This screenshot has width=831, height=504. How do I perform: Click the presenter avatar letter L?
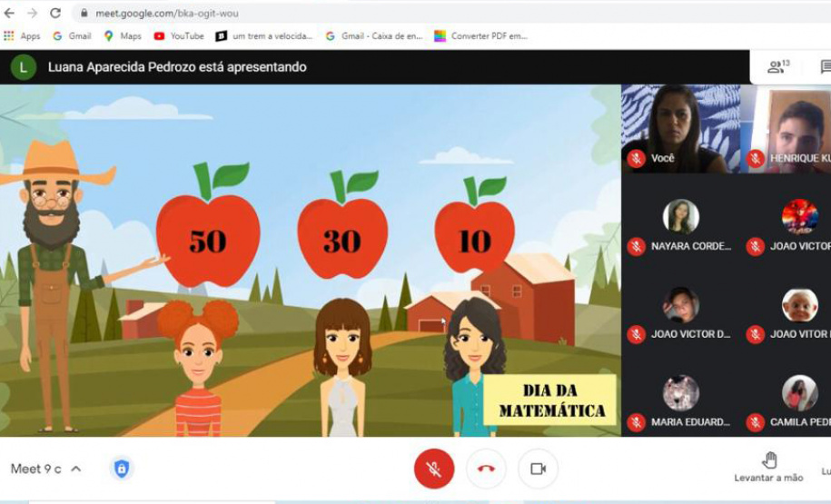point(23,67)
